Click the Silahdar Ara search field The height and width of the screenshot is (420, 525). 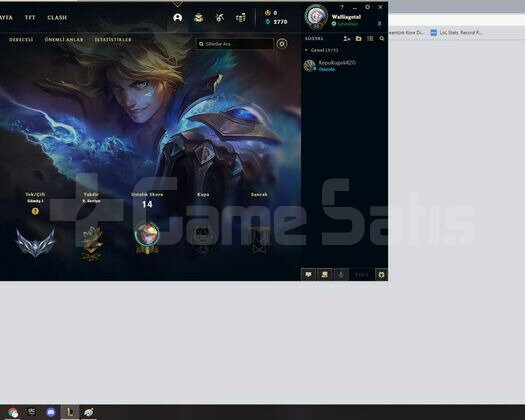click(234, 44)
